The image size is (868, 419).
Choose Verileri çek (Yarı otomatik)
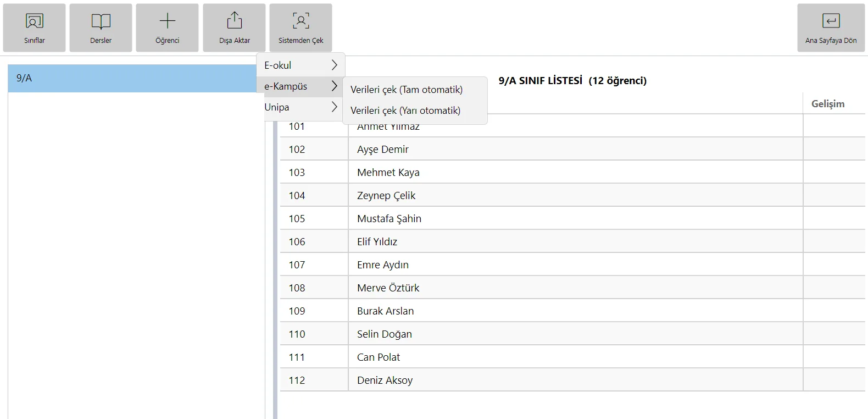point(415,111)
